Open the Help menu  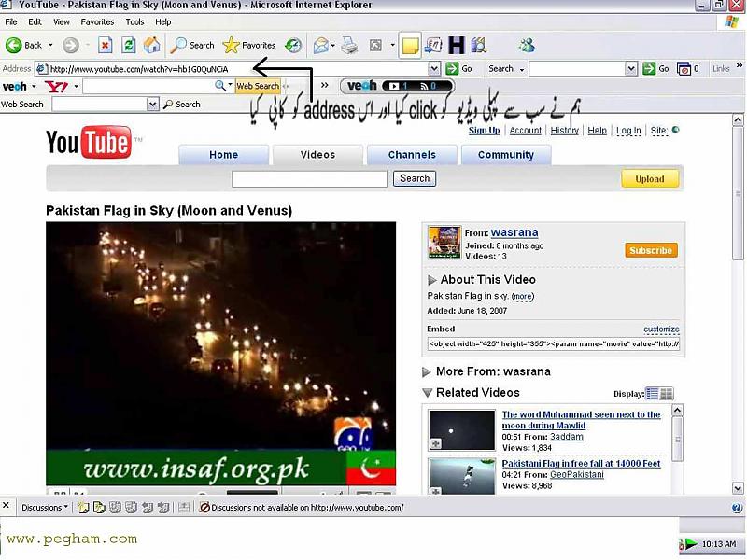(x=162, y=21)
